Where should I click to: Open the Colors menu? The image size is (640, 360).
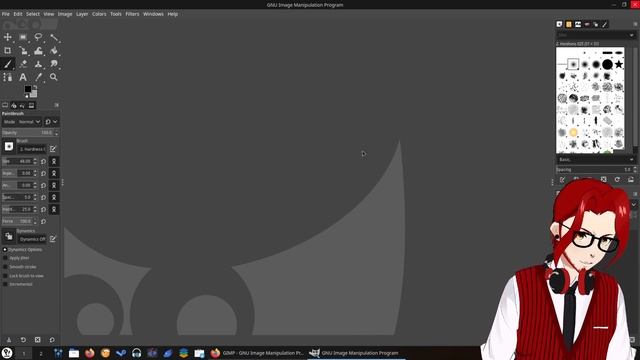[x=99, y=14]
